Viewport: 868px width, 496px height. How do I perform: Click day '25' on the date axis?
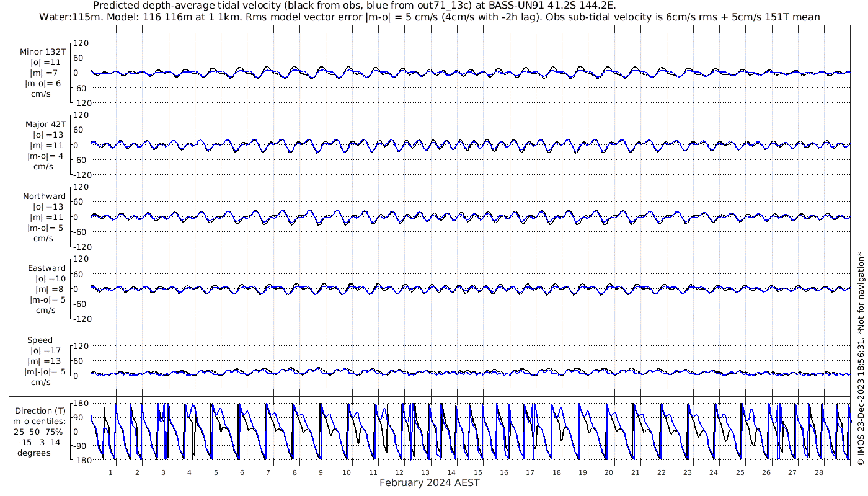[740, 472]
